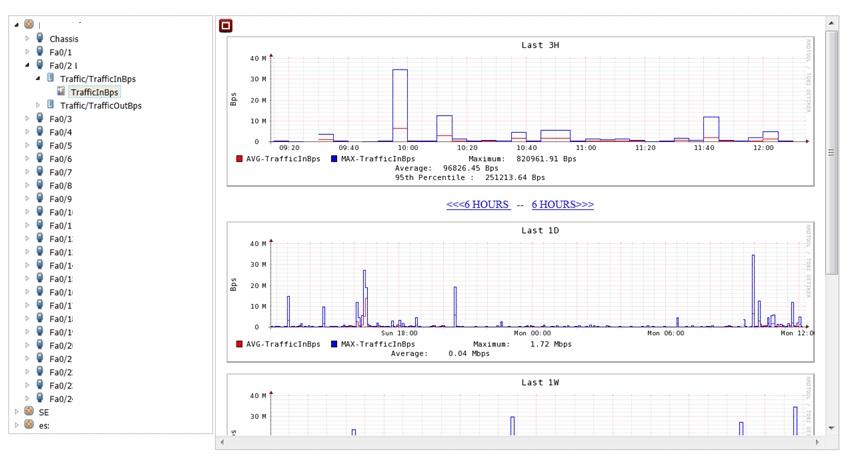Image resolution: width=850 pixels, height=461 pixels.
Task: Collapse the root tree node
Action: pyautogui.click(x=16, y=24)
